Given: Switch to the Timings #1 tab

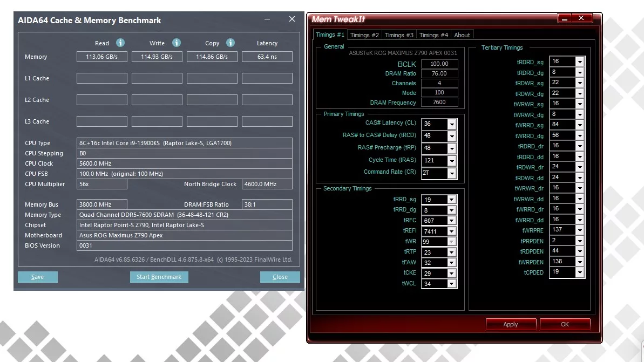Looking at the screenshot, I should click(330, 35).
